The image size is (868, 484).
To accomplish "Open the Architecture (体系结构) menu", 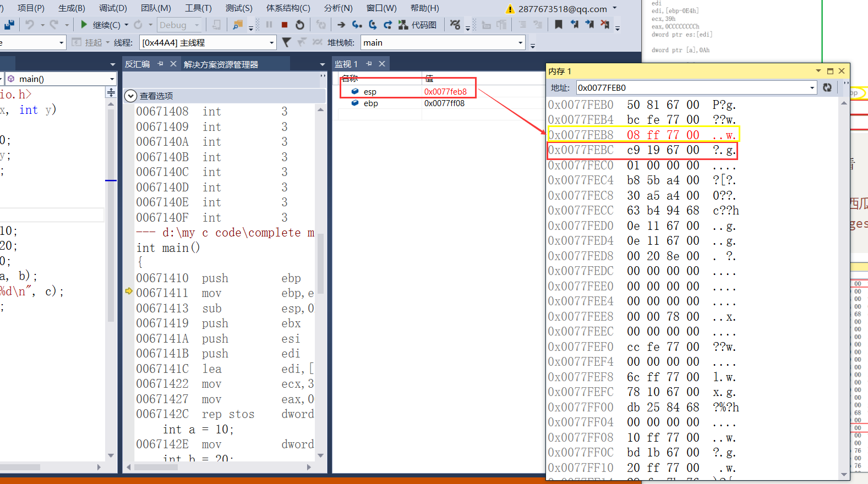I will 288,8.
